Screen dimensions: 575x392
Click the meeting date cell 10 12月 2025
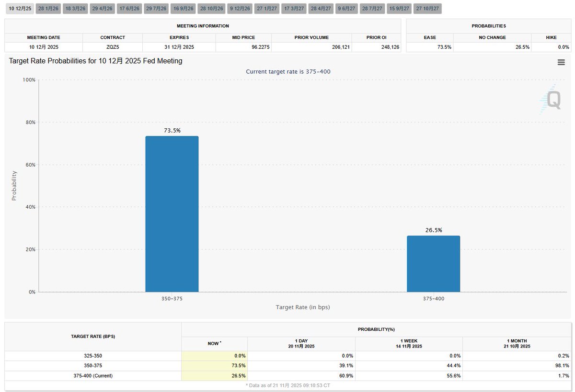[x=44, y=47]
